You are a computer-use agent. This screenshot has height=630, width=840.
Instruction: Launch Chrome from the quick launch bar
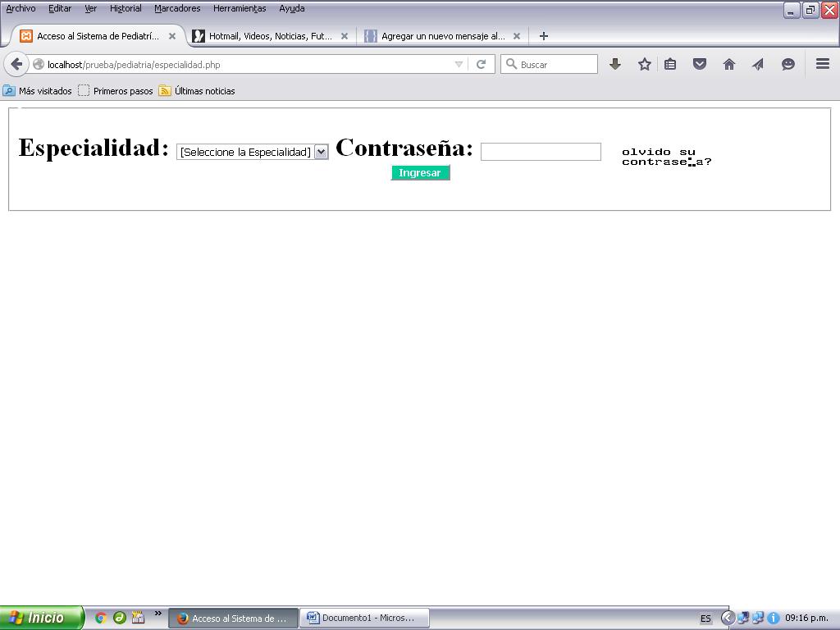point(101,618)
